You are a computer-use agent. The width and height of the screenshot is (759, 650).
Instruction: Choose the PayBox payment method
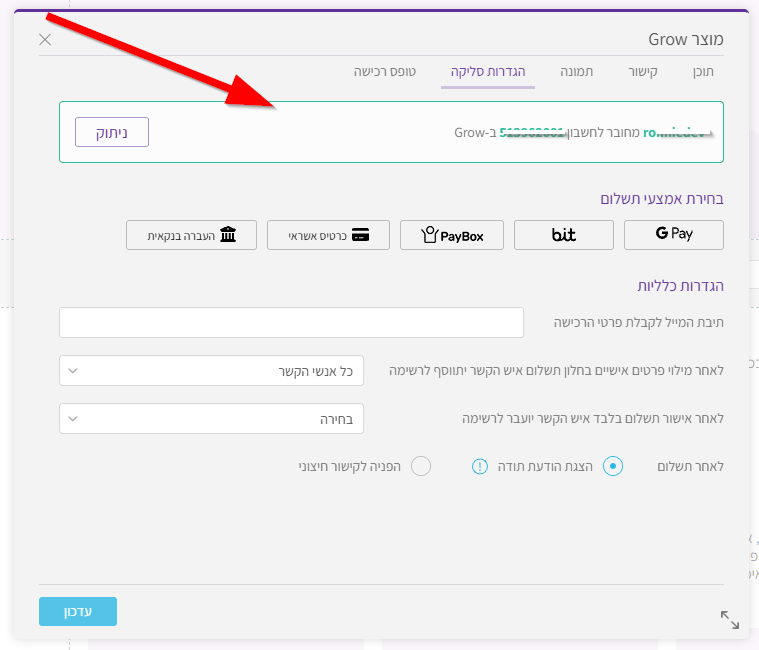[x=452, y=235]
